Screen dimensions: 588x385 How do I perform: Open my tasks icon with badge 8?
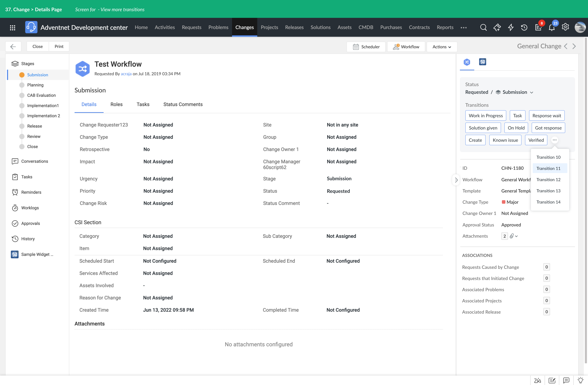538,27
